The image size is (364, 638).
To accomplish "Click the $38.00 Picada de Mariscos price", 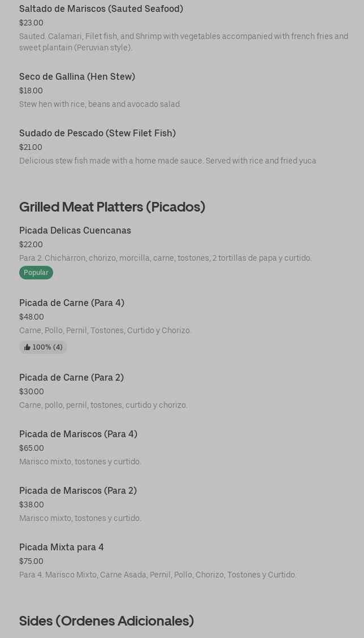I will (32, 505).
